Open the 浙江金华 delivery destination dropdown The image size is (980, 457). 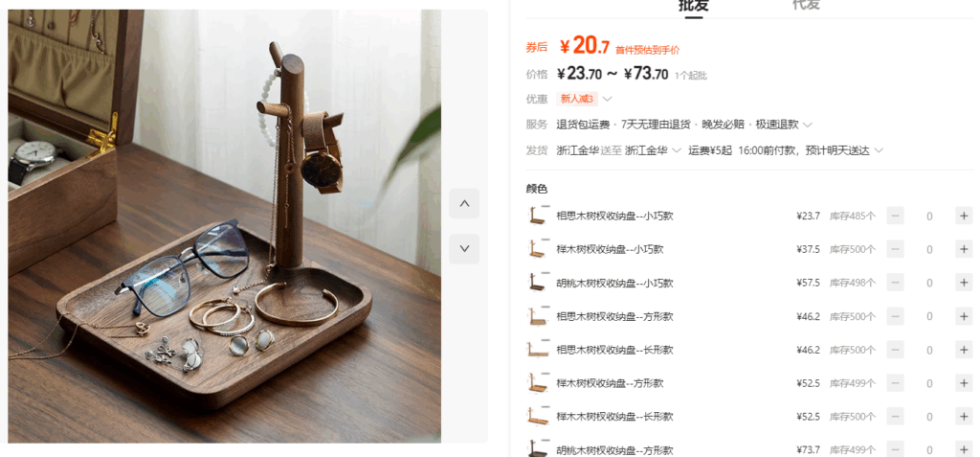click(653, 150)
